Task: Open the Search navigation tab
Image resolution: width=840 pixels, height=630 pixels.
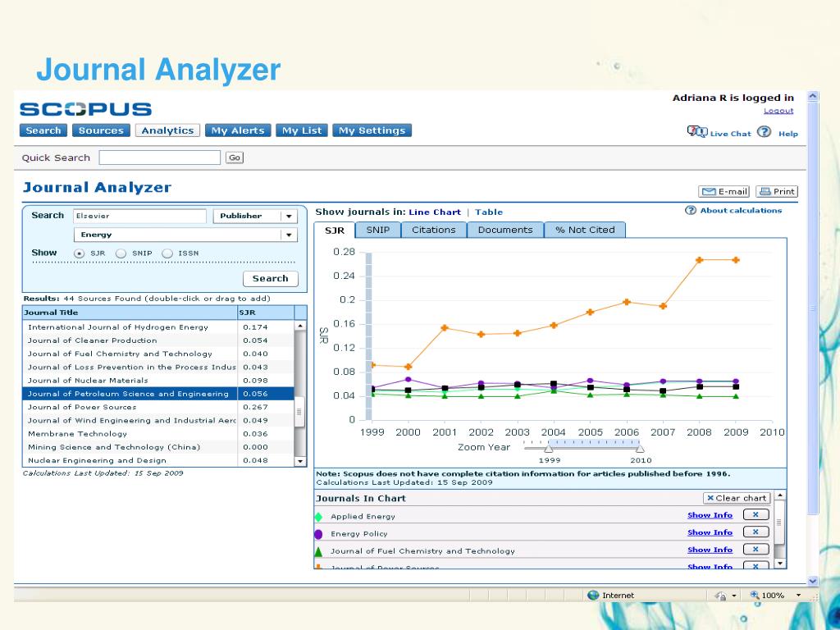Action: 43,130
